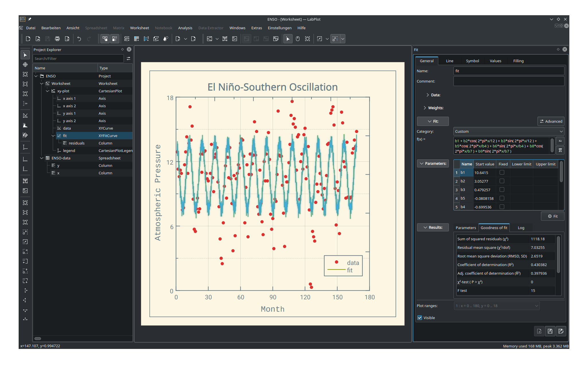588x371 pixels.
Task: Switch to the Symbol tab
Action: (x=472, y=61)
